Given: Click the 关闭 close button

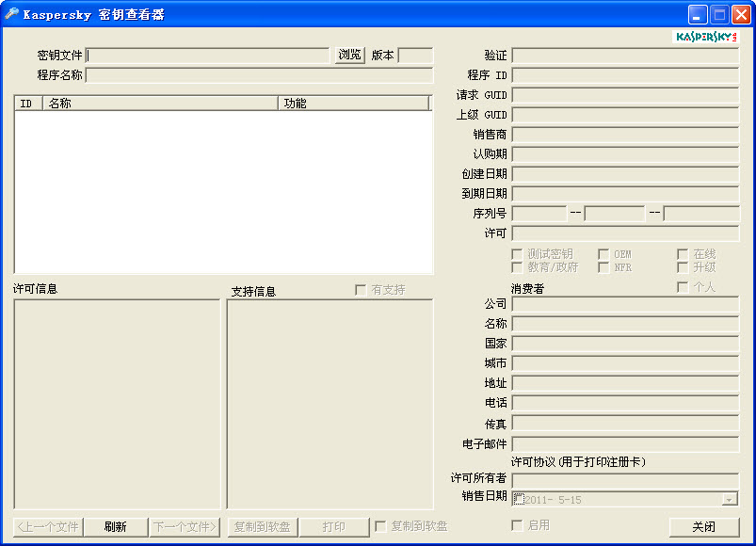Looking at the screenshot, I should coord(704,527).
